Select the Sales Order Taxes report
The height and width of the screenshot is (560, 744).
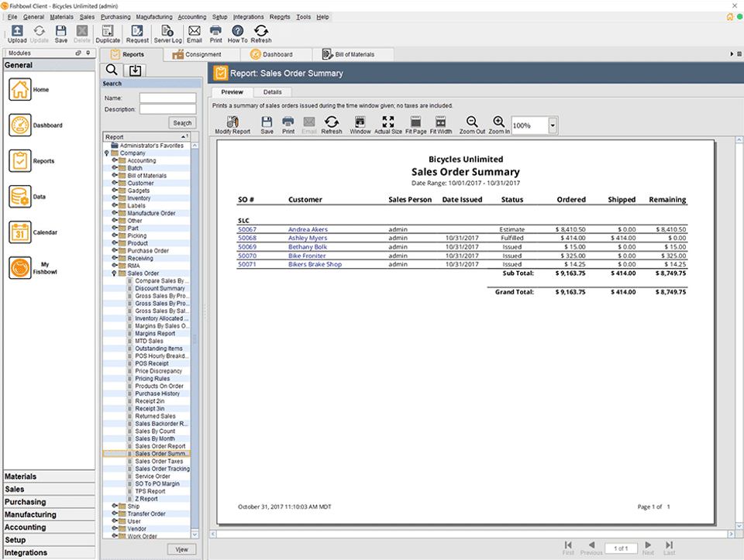(159, 461)
